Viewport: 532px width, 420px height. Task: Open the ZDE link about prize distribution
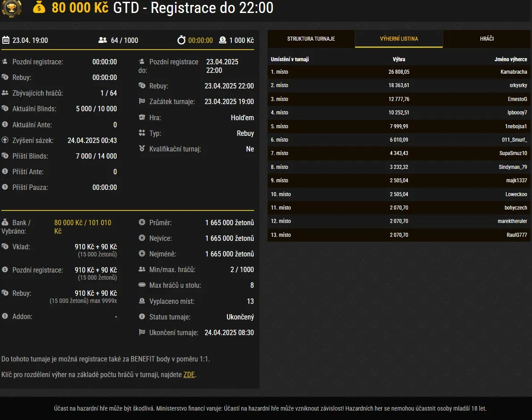tap(189, 375)
